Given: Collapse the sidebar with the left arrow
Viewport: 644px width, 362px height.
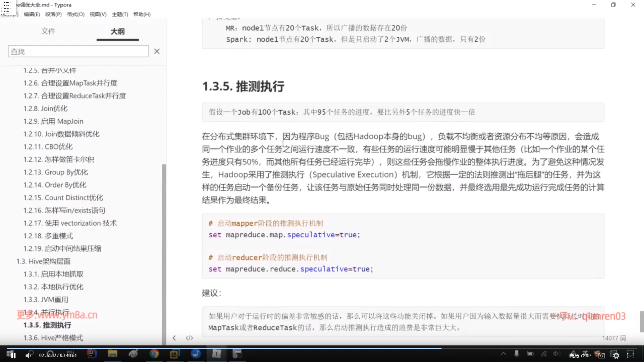Looking at the screenshot, I should (x=174, y=338).
